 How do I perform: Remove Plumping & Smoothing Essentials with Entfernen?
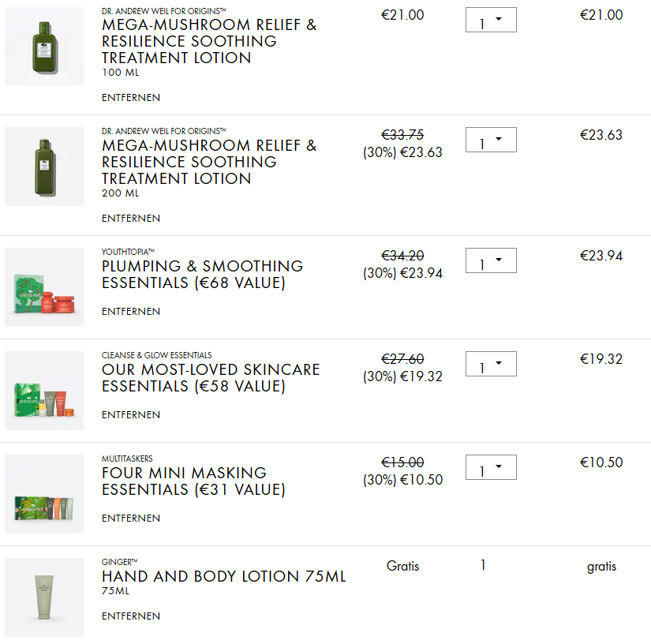(131, 312)
